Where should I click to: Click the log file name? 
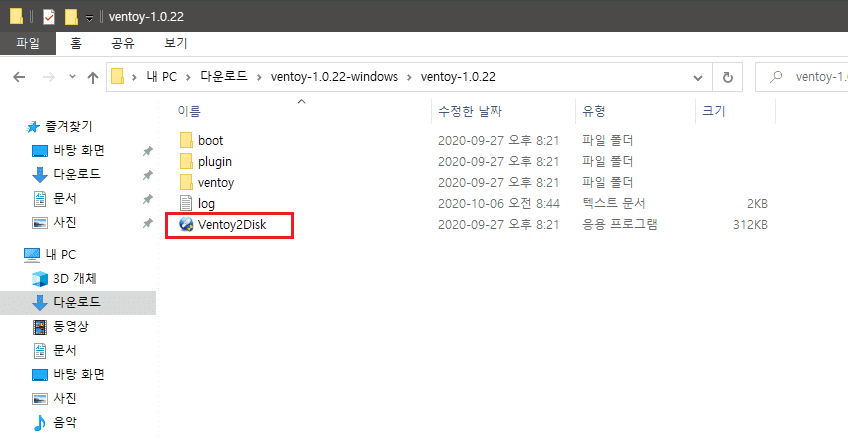pyautogui.click(x=206, y=204)
